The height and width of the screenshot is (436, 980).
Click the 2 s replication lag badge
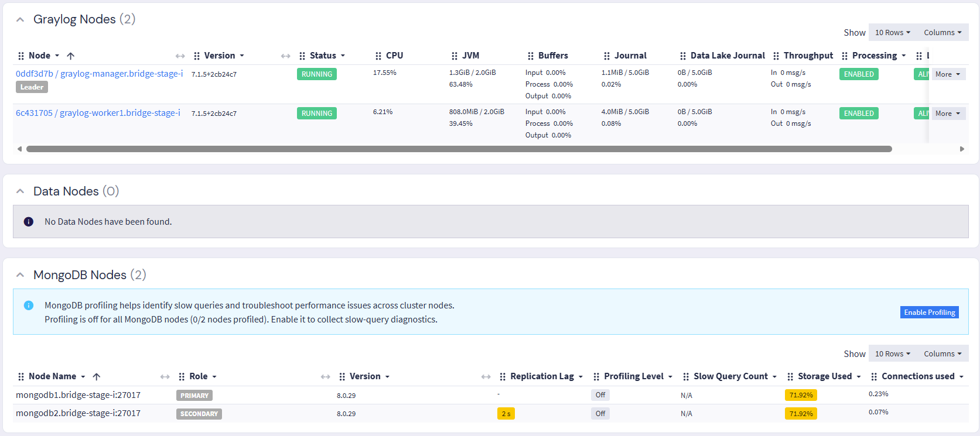(x=506, y=414)
